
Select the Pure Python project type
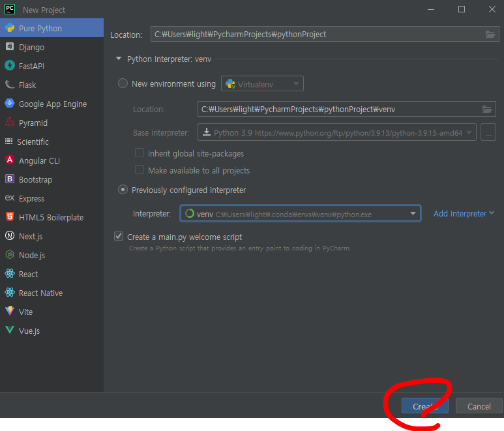pyautogui.click(x=52, y=28)
